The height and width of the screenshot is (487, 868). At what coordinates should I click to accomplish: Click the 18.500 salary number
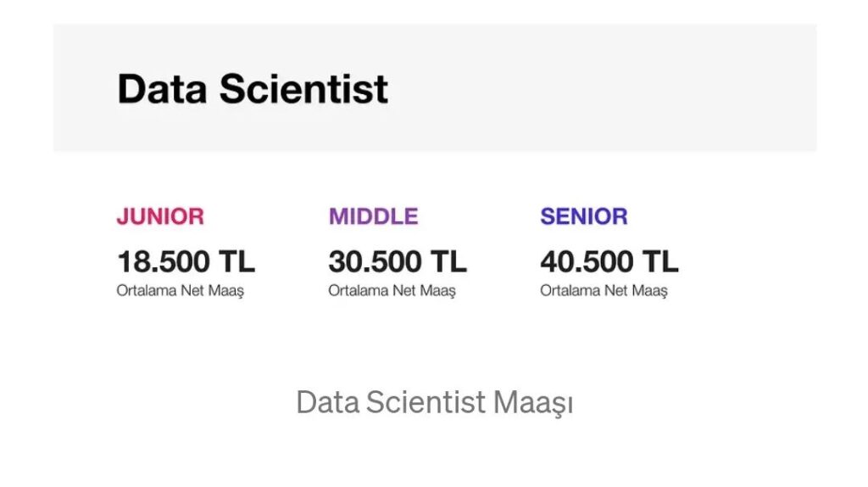click(162, 261)
